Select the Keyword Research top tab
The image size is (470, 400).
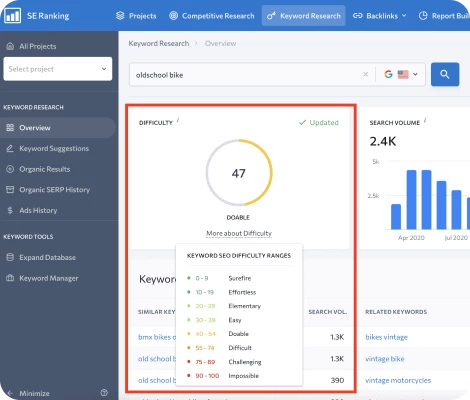pyautogui.click(x=304, y=16)
